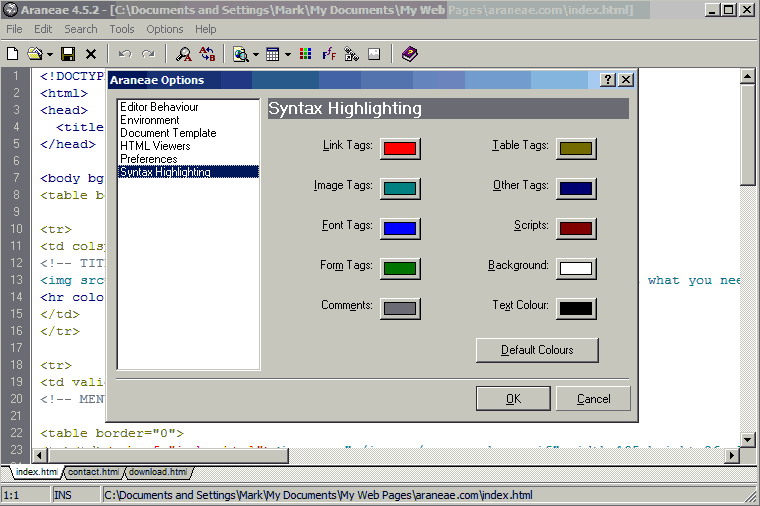Preview page in browser with globe magnifier icon
The image size is (760, 506).
coord(241,54)
